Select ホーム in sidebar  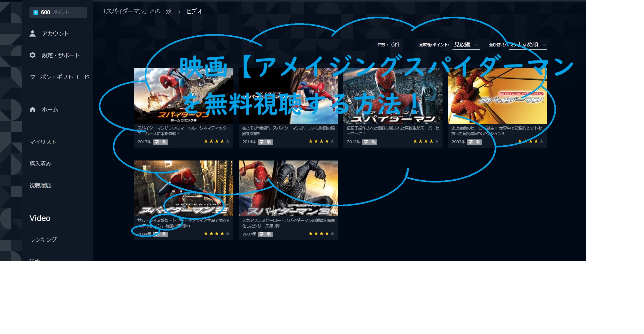tap(50, 109)
